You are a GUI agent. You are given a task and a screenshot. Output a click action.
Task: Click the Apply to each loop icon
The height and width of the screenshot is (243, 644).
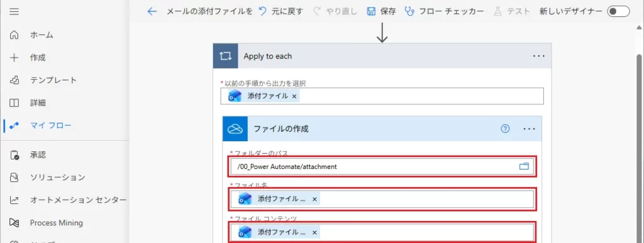coord(226,56)
